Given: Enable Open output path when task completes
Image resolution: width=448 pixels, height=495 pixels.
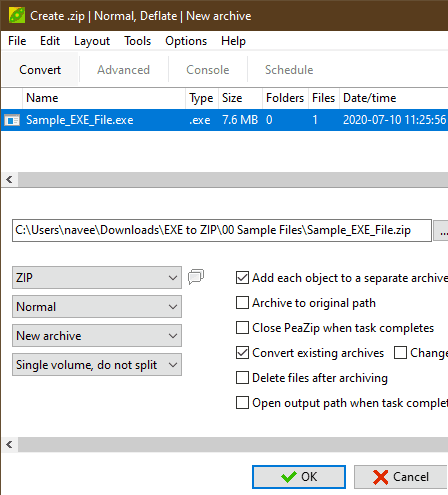Looking at the screenshot, I should pos(242,403).
